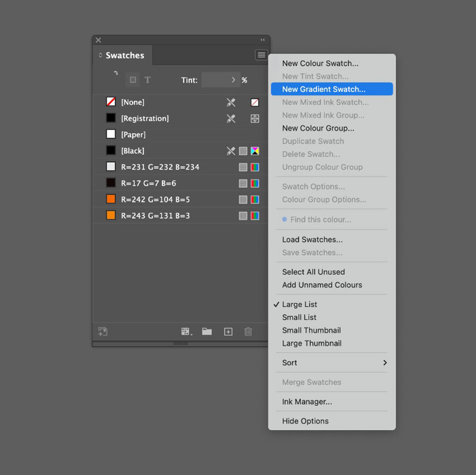
Task: Click the panel bottom resize grip
Action: point(180,344)
